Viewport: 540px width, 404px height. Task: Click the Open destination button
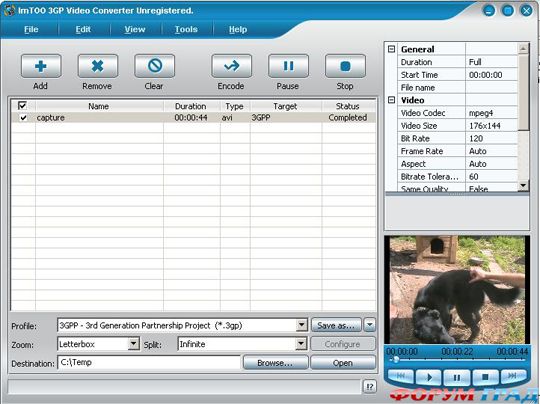[343, 363]
